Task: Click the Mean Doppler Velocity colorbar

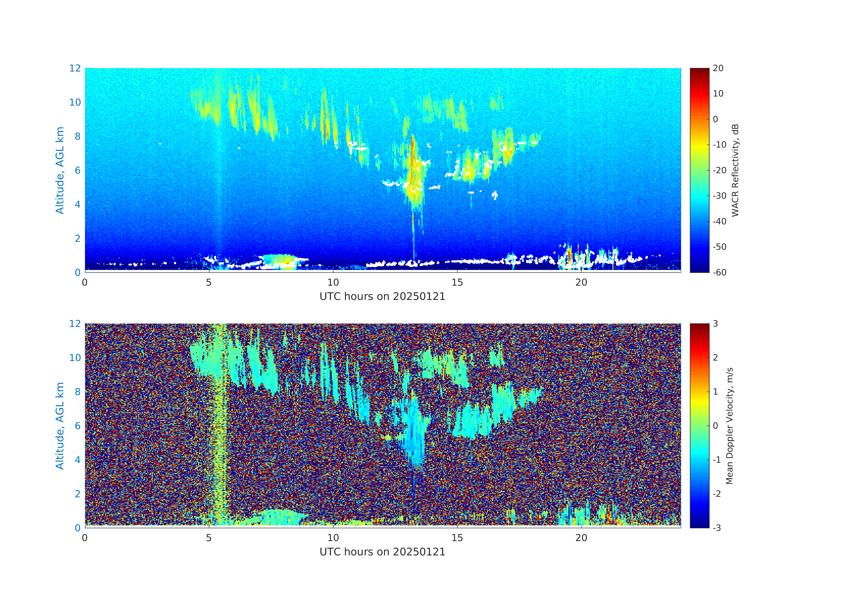Action: pos(699,425)
